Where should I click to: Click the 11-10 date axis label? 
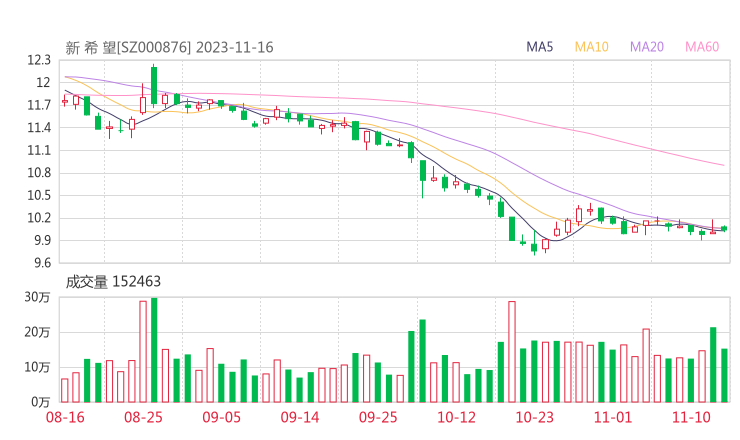pos(691,417)
